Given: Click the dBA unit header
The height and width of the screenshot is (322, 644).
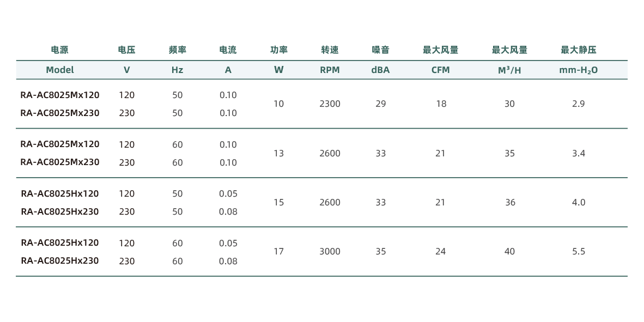Looking at the screenshot, I should coord(380,70).
